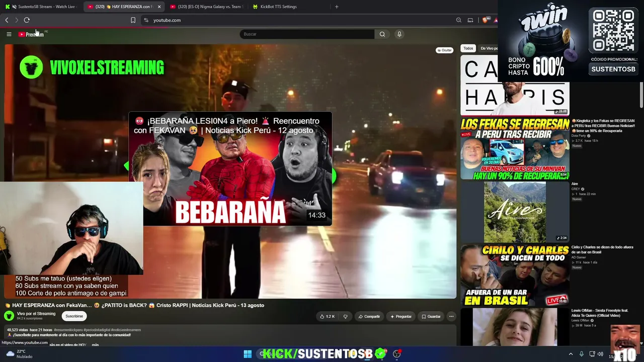Reload the YouTube page
The image size is (644, 362).
coord(27,20)
